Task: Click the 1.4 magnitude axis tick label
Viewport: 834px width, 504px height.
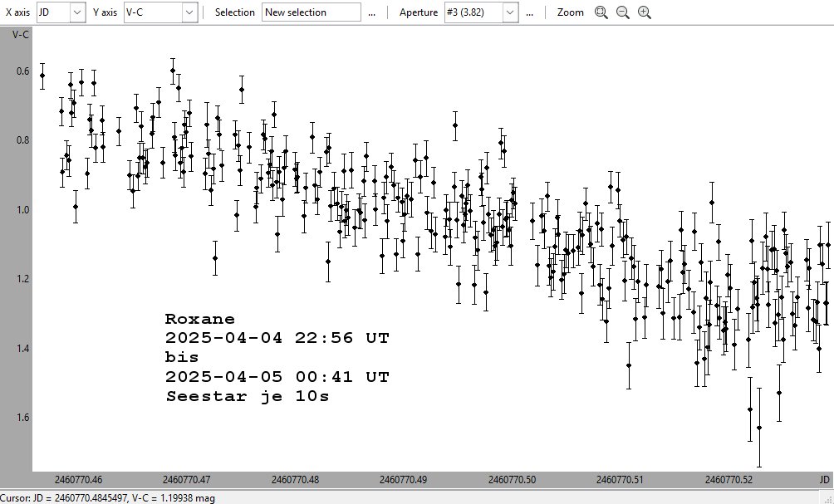Action: coord(23,348)
